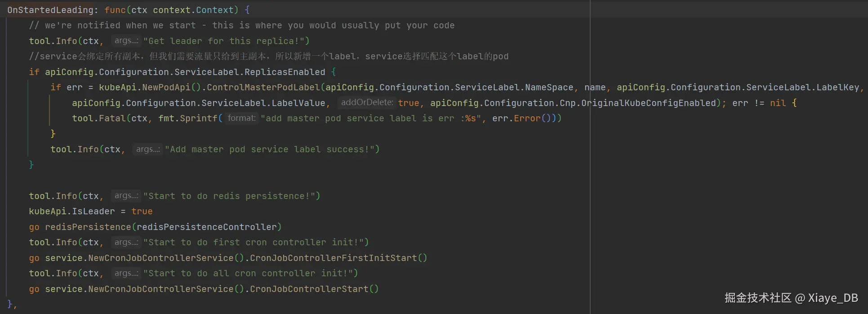Click the OnStartedLeading field name
This screenshot has height=314, width=868.
(x=50, y=10)
